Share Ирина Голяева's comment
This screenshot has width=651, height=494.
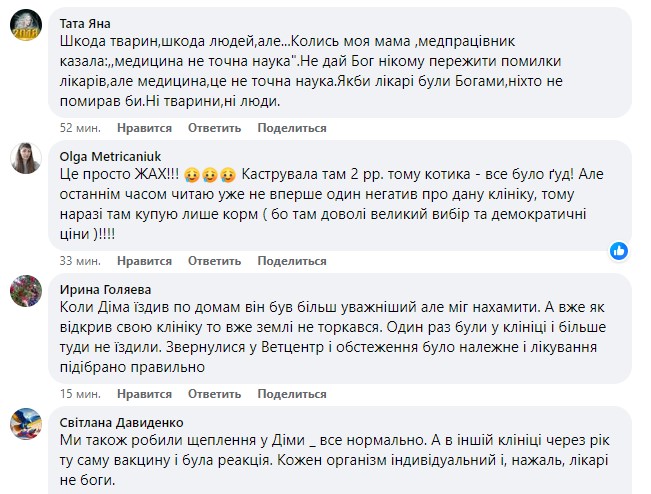[292, 394]
